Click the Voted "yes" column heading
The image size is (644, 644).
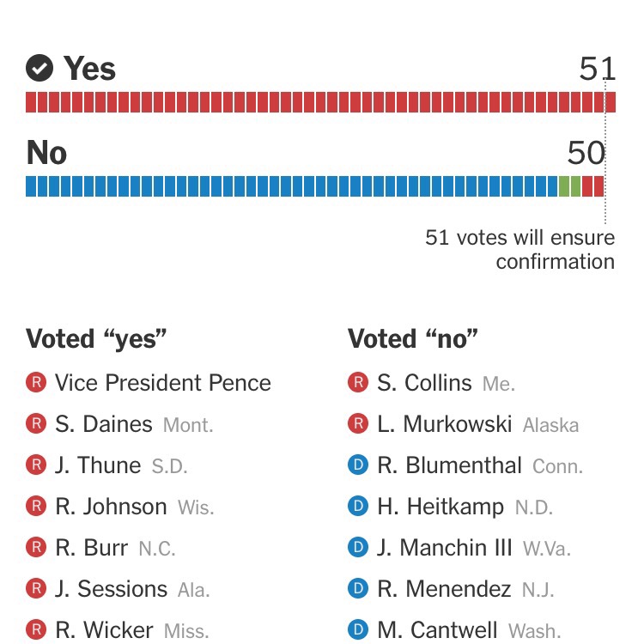pyautogui.click(x=96, y=339)
